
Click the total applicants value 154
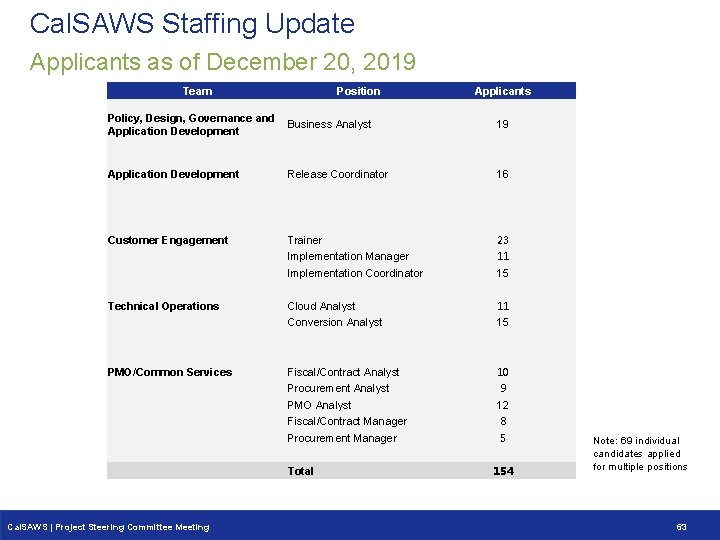click(x=503, y=471)
